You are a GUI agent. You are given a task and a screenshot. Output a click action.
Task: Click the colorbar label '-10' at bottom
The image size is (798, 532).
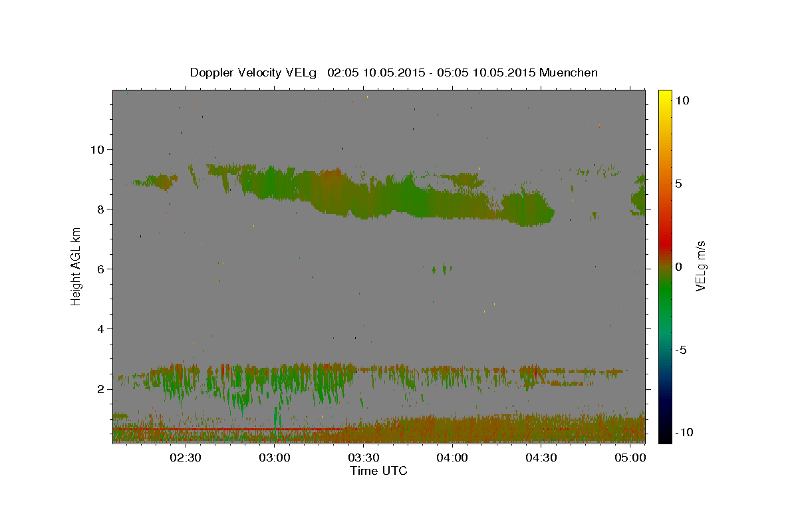coord(684,432)
